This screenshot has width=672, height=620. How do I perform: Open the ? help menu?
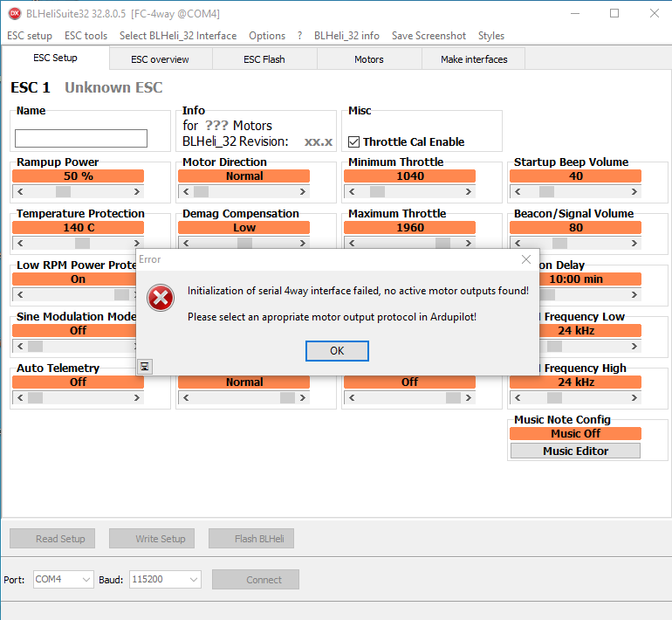click(299, 36)
